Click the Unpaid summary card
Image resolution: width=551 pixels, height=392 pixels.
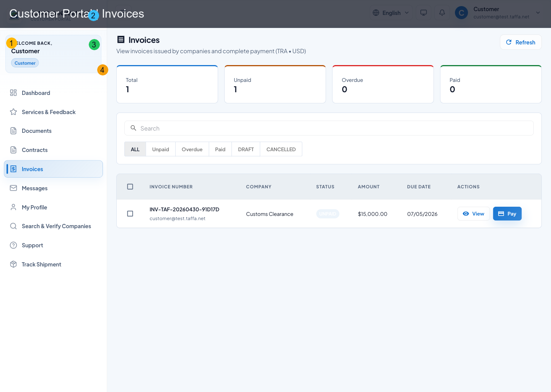275,84
